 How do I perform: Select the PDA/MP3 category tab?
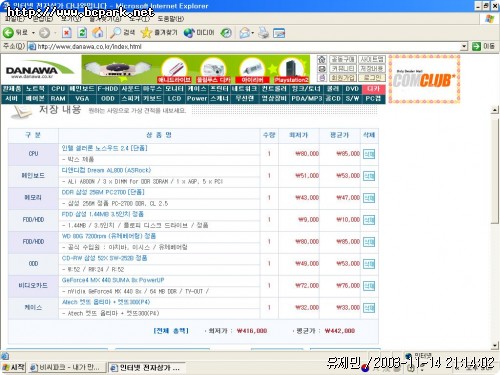coord(307,98)
